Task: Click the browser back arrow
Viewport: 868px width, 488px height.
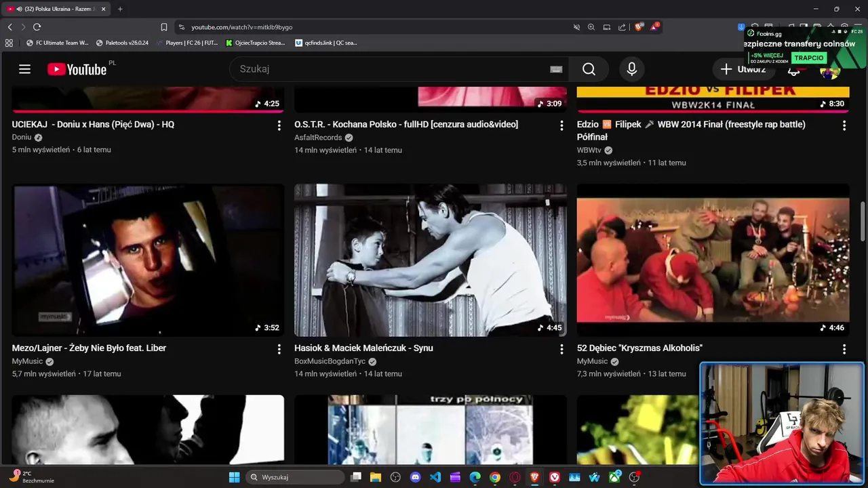Action: point(9,27)
